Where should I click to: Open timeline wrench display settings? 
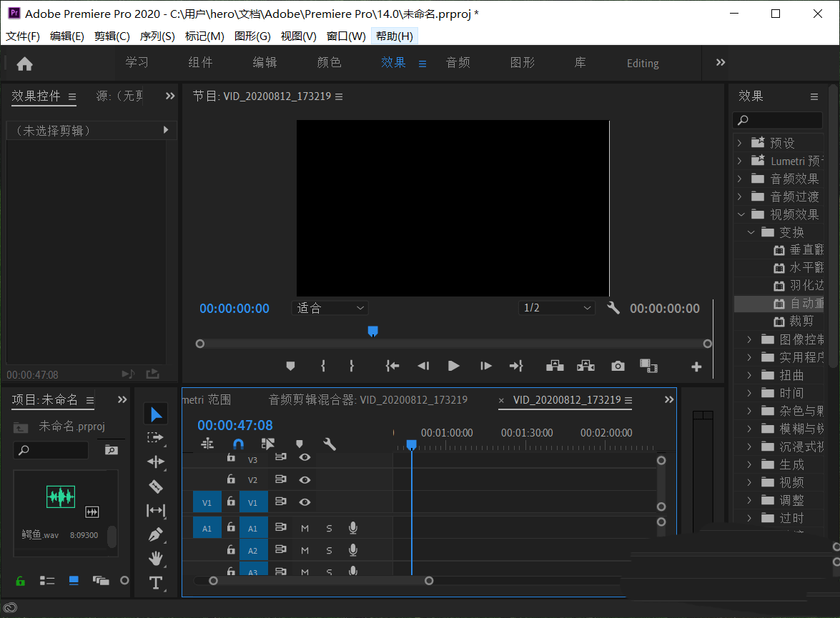(330, 444)
